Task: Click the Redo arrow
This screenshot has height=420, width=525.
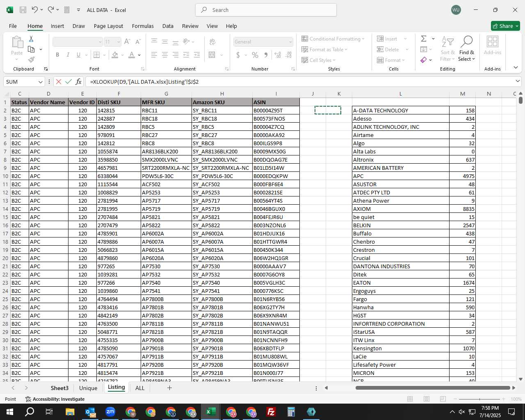Action: click(x=51, y=10)
